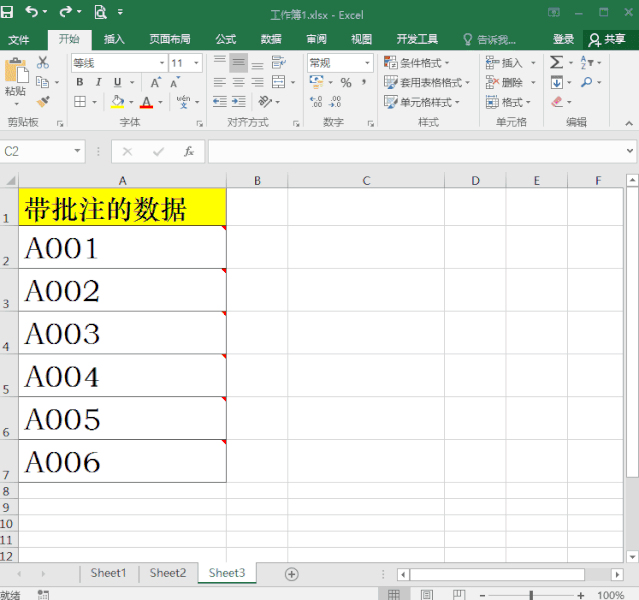Toggle italic formatting
Image resolution: width=639 pixels, height=600 pixels.
[98, 82]
